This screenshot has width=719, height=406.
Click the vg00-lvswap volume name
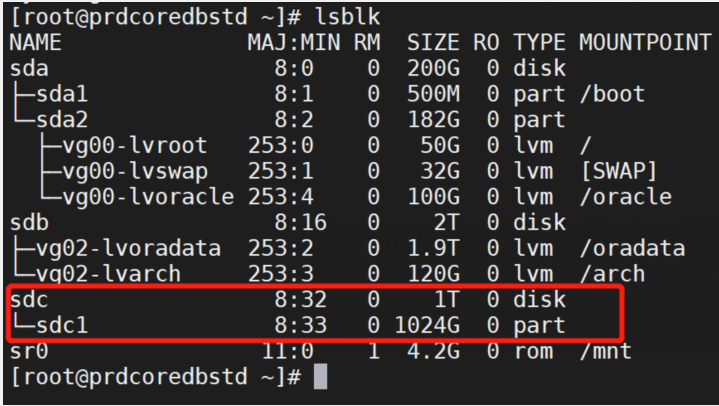coord(123,172)
